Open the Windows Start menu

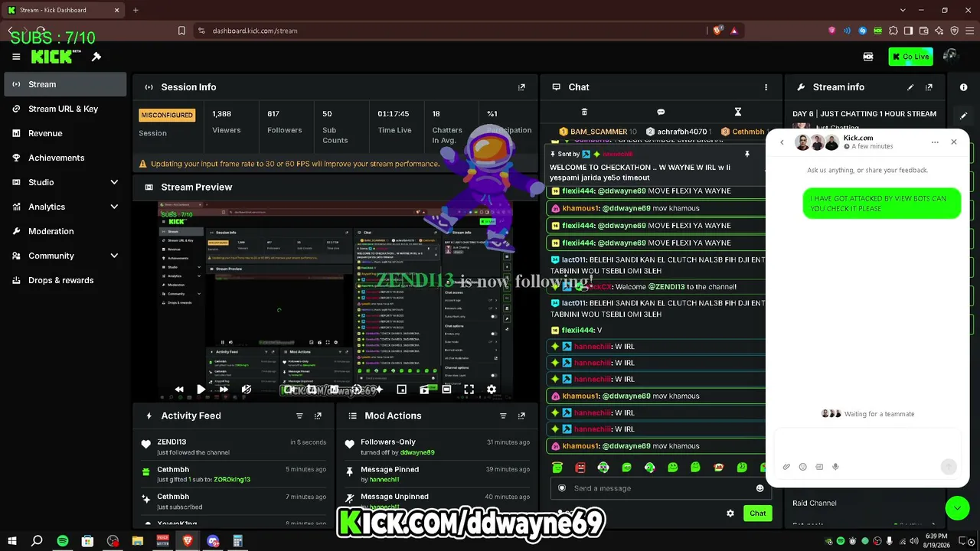coord(12,541)
